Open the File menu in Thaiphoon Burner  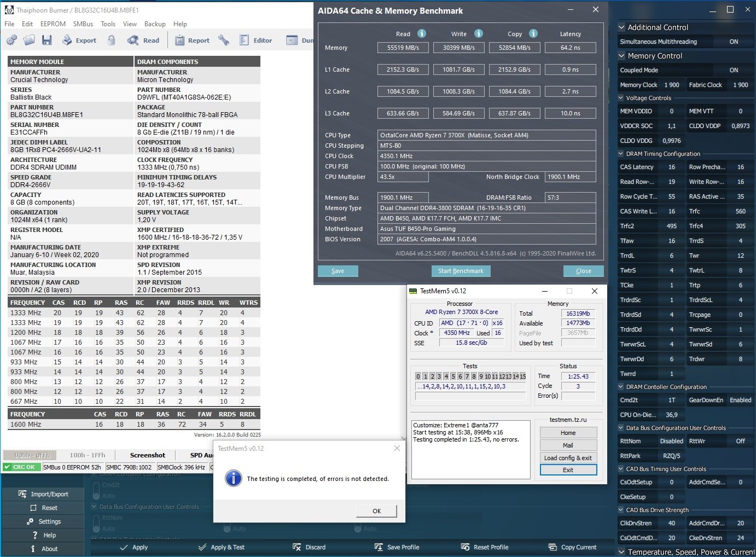9,24
